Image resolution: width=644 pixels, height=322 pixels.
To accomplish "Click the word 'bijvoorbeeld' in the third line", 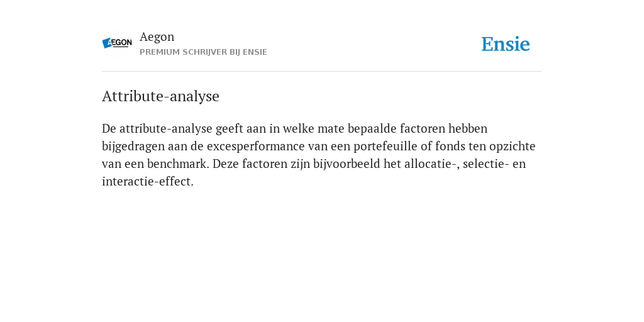I will tap(347, 164).
